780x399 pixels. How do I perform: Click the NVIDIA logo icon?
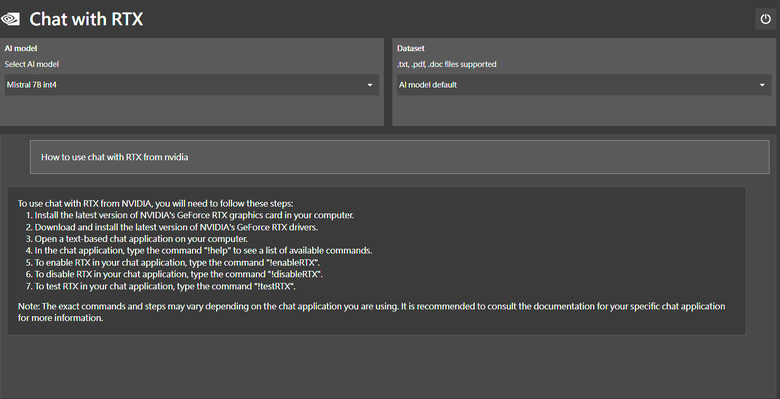(10, 19)
